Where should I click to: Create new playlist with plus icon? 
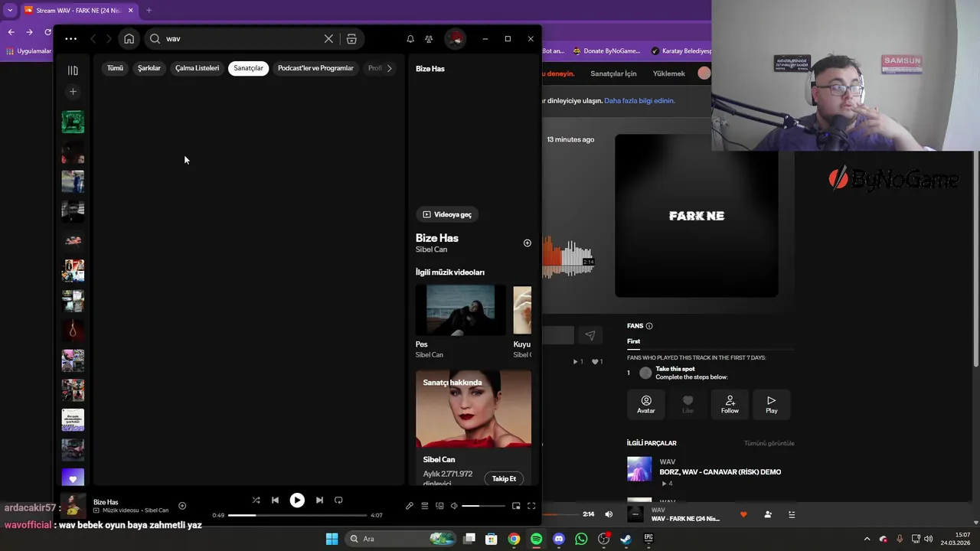click(x=73, y=92)
